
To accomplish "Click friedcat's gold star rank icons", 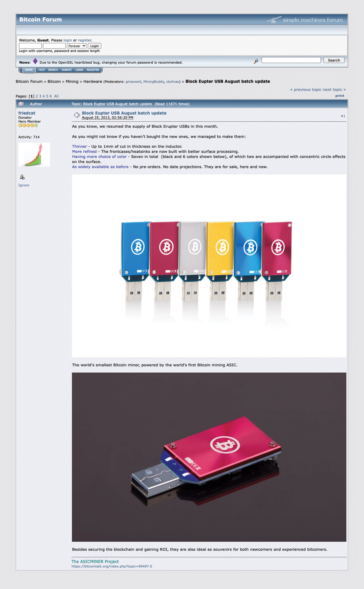I will pyautogui.click(x=28, y=125).
